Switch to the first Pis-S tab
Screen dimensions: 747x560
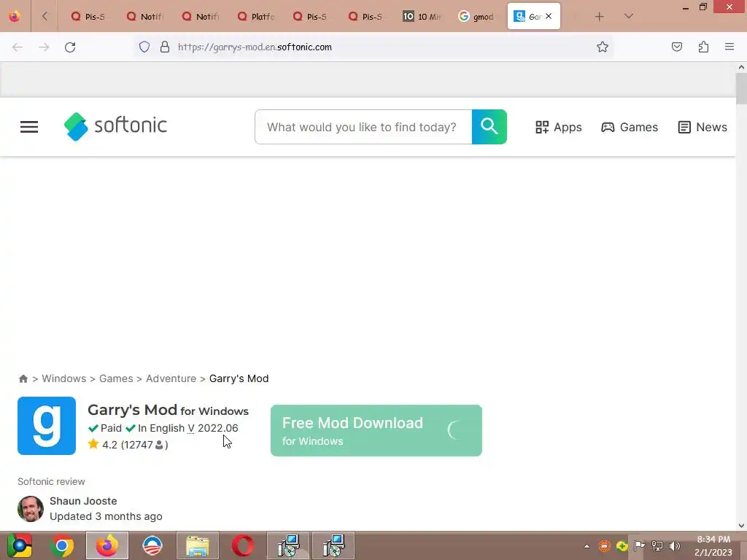88,16
